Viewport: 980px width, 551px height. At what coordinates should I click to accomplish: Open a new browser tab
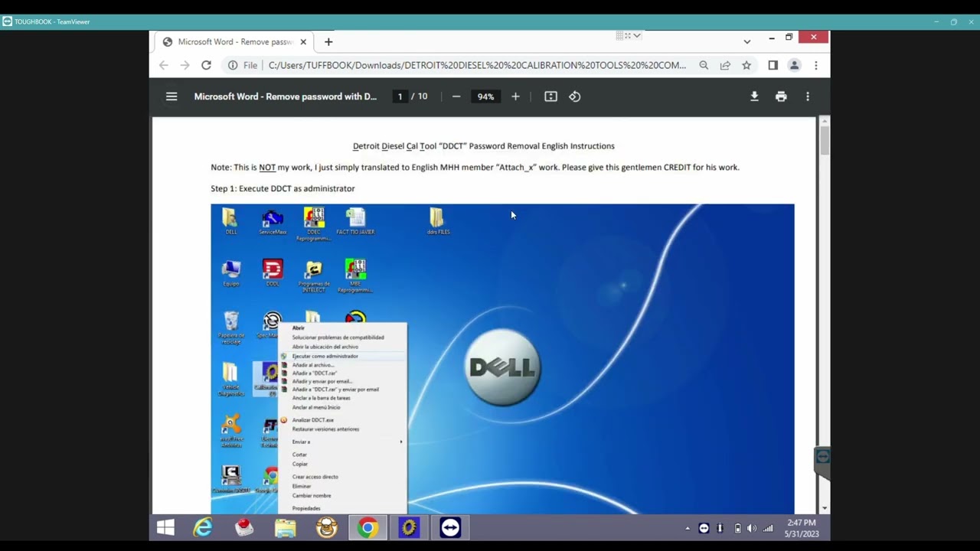pos(328,41)
